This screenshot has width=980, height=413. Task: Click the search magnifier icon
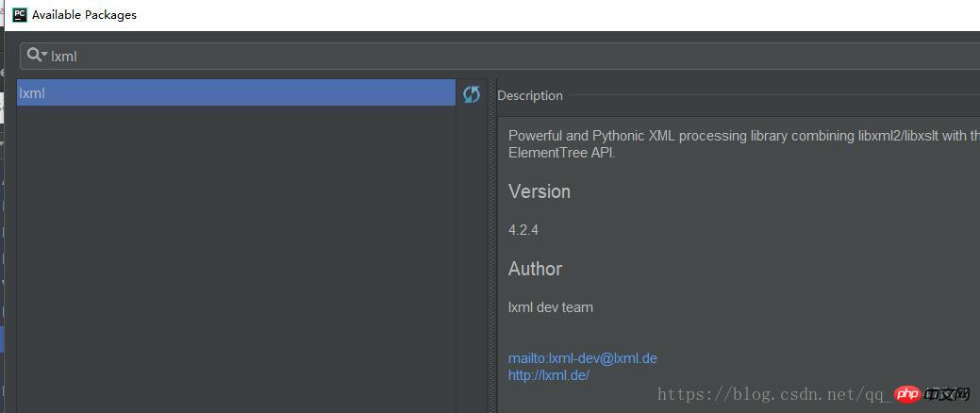click(x=34, y=55)
